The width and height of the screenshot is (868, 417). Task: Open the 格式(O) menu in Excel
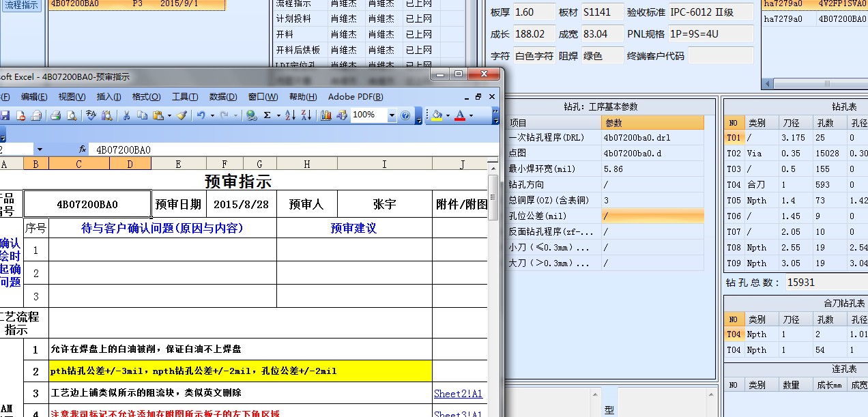click(147, 97)
